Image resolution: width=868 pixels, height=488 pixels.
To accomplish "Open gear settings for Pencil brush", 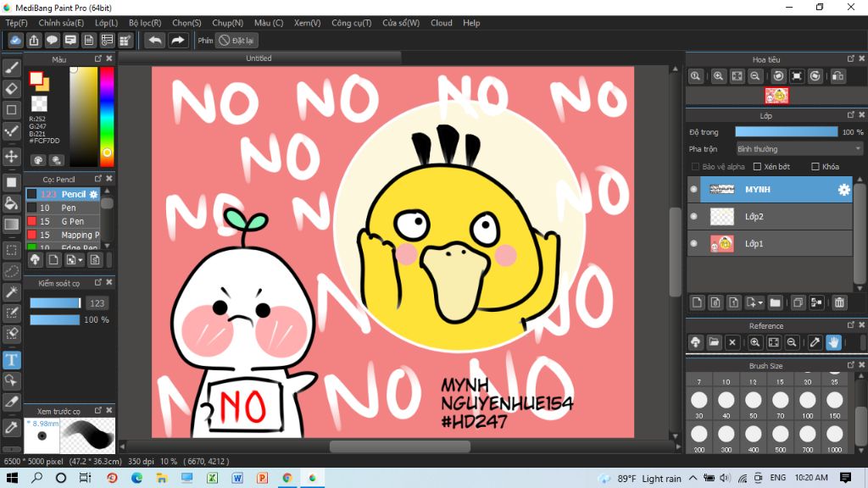I will [x=93, y=194].
